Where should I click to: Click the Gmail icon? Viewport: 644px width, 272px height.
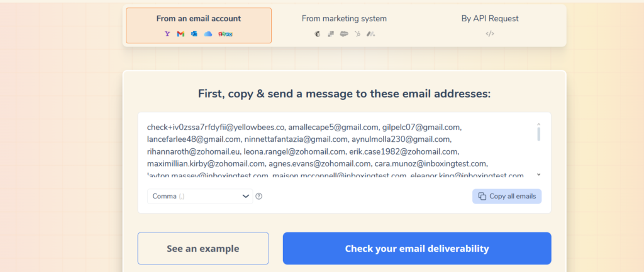[180, 34]
